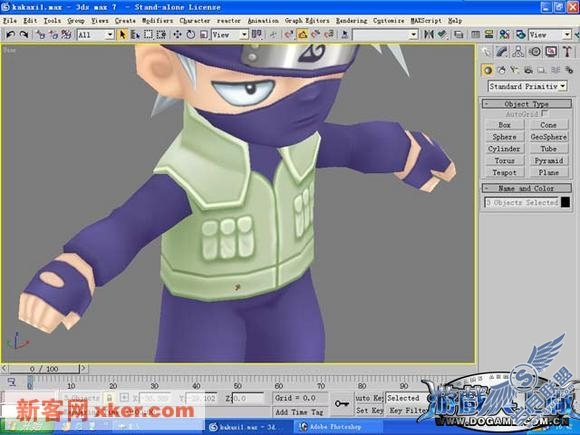This screenshot has width=580, height=435.
Task: Toggle Window/Crossing selection mode
Action: (x=161, y=35)
